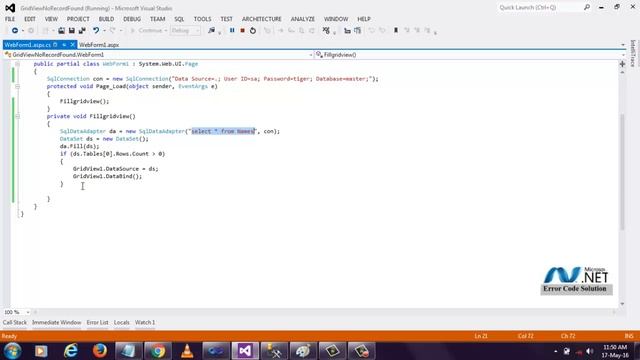Open the Locals panel tab
The width and height of the screenshot is (640, 360).
coord(121,322)
